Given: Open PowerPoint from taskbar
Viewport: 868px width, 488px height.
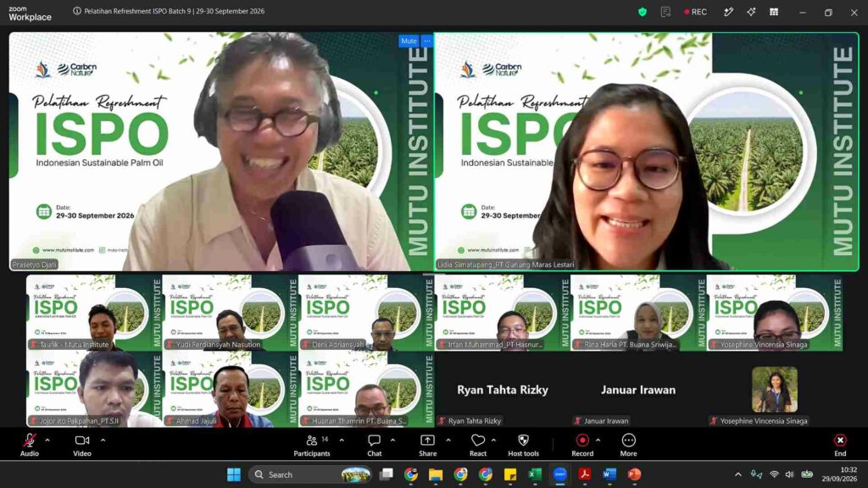Looking at the screenshot, I should pos(634,474).
